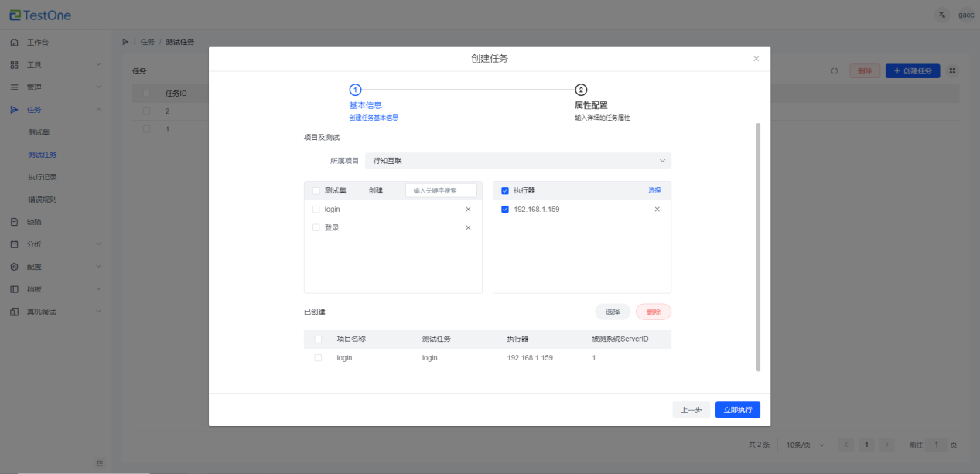Expand the 真机调试 sidebar chevron

98,312
